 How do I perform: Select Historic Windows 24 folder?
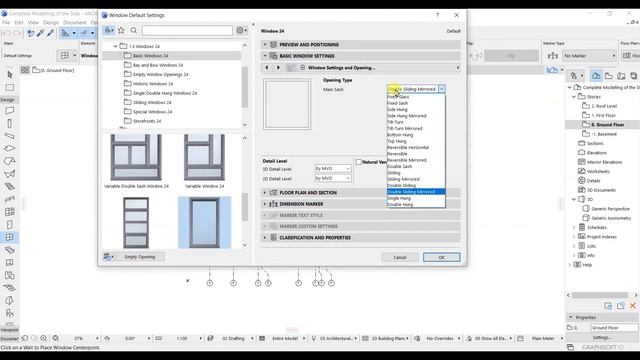pyautogui.click(x=153, y=84)
